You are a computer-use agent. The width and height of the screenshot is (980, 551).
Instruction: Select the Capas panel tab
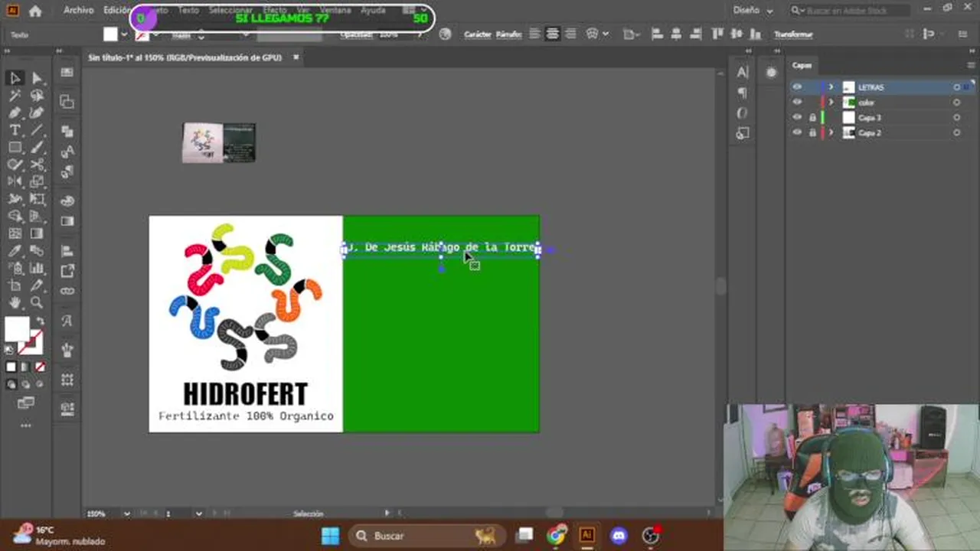pos(802,65)
